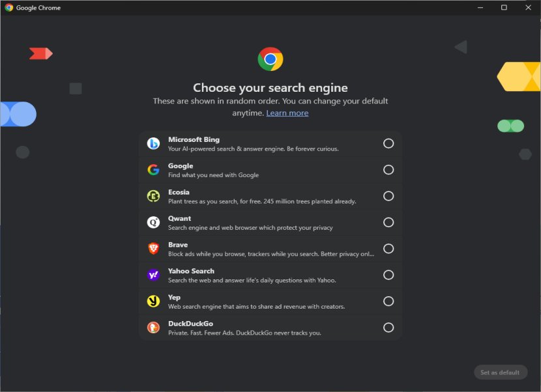Click the large Chrome logo above the heading
The height and width of the screenshot is (392, 541).
[x=270, y=59]
